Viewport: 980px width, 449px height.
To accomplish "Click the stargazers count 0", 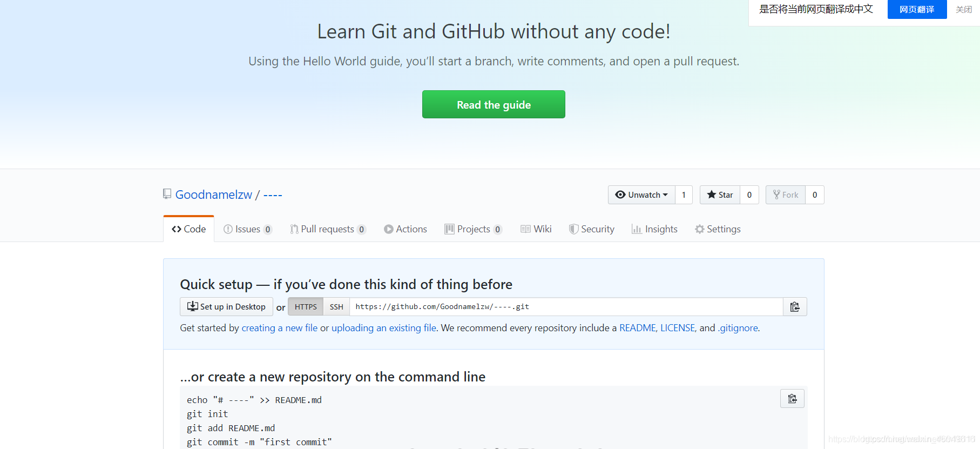I will pyautogui.click(x=749, y=195).
